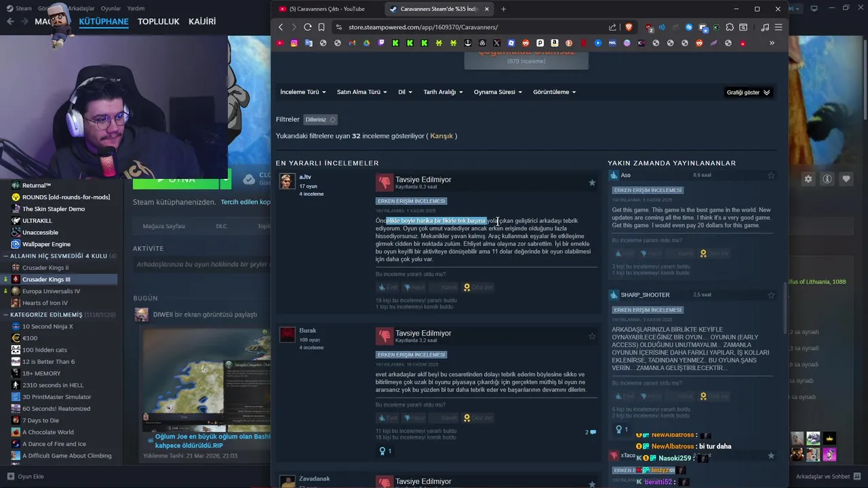Open SHARP_SHOOTER profile link
The height and width of the screenshot is (488, 868).
pyautogui.click(x=645, y=295)
